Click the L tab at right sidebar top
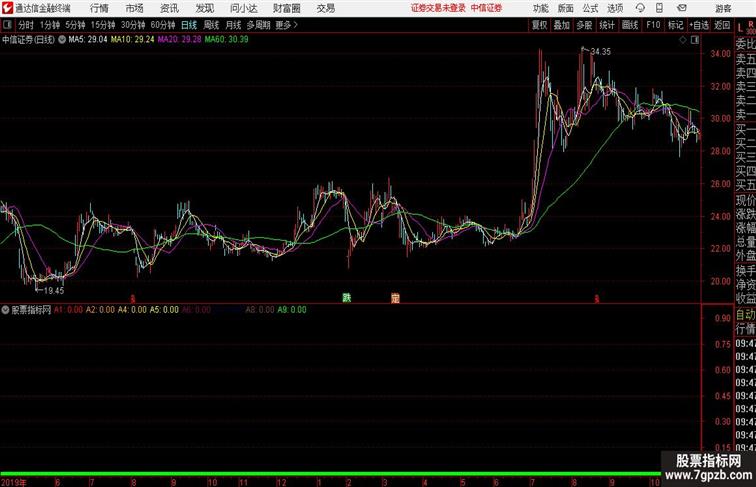This screenshot has width=756, height=487. tap(741, 28)
